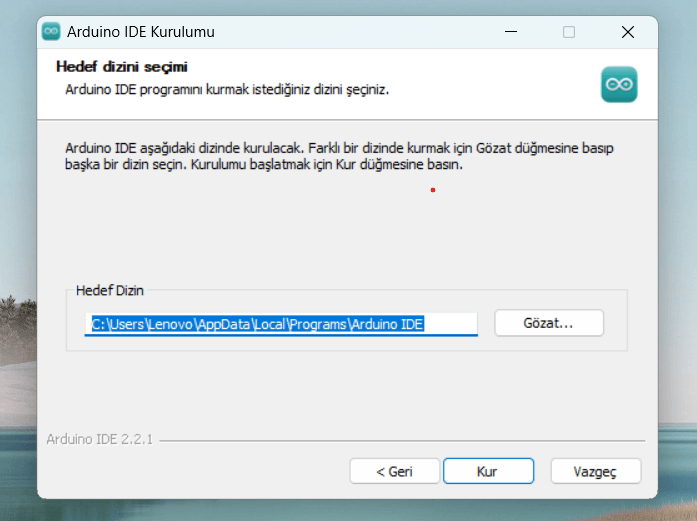
Task: Click the 'Hedef dizini seçimi' heading
Action: click(x=122, y=67)
